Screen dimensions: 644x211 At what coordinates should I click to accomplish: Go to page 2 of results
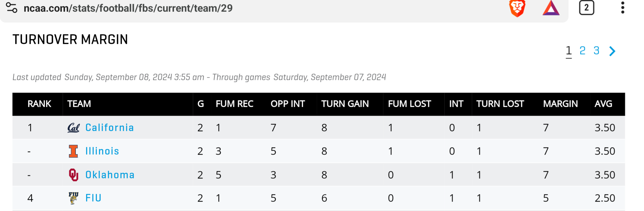click(582, 51)
